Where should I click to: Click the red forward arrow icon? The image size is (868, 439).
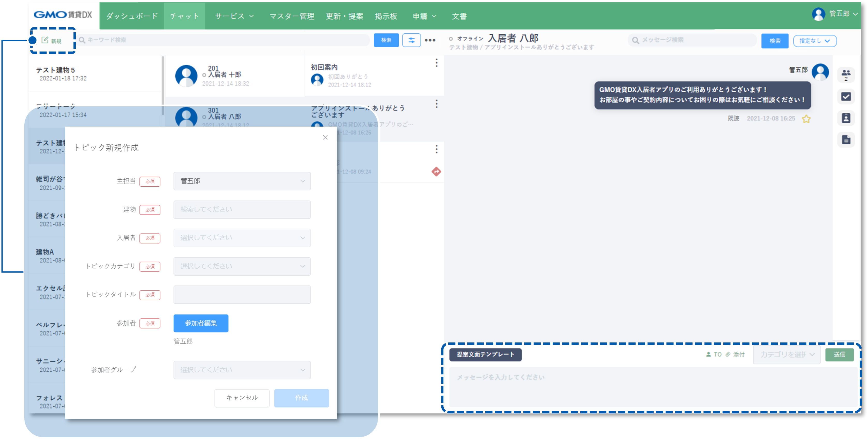436,172
